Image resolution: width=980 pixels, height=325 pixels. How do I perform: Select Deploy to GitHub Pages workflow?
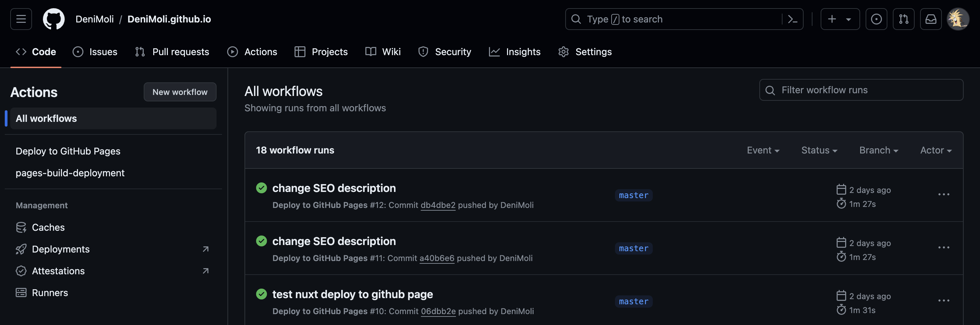[x=68, y=151]
